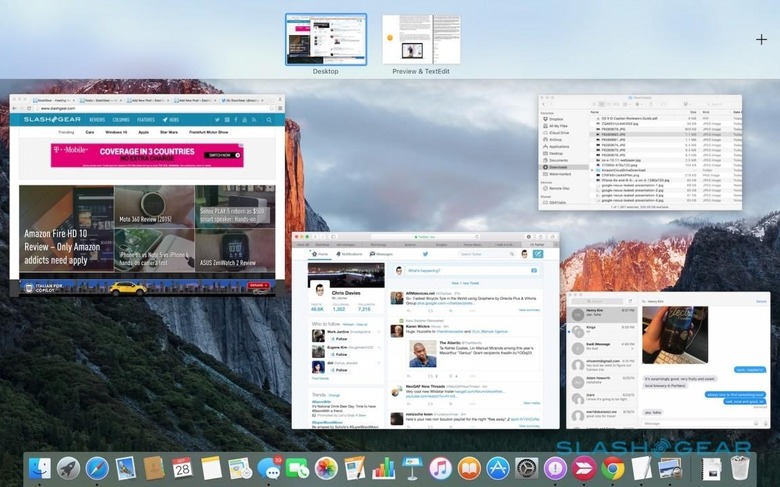Open Keynote podium icon in Dock
Screen dimensions: 780x487
412,468
